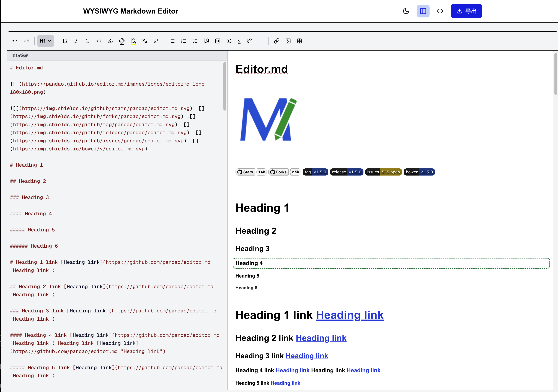This screenshot has height=392, width=558.
Task: Click the preview pane vertical scrollbar
Action: (556, 74)
